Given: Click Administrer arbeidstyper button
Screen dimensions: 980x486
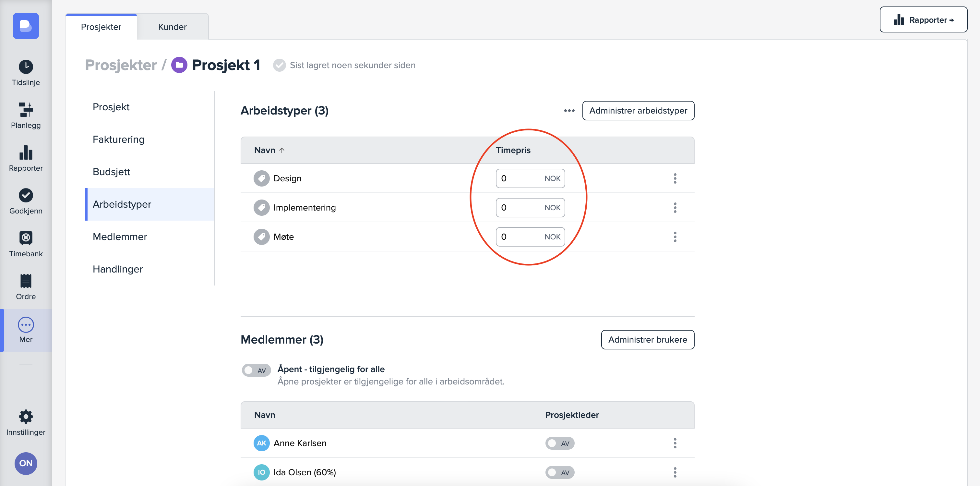Looking at the screenshot, I should tap(638, 111).
